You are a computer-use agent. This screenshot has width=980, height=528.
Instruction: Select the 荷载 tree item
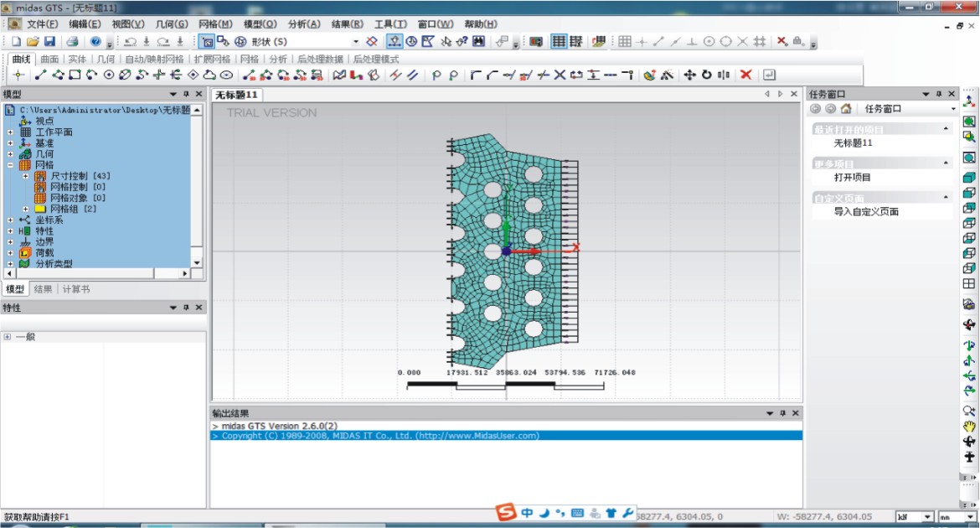coord(44,253)
